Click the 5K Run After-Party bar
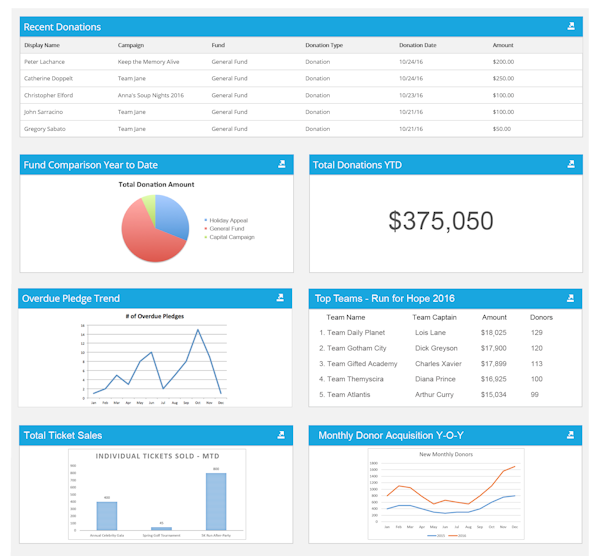 click(x=216, y=502)
